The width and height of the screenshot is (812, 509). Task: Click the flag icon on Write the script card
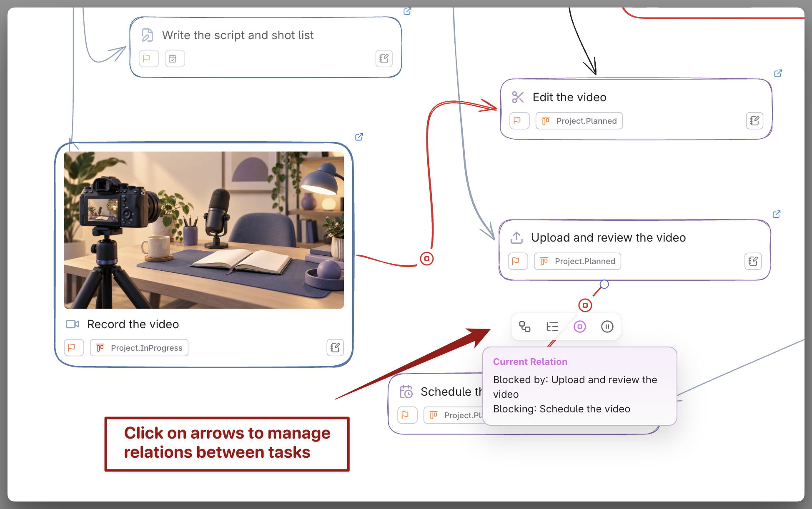pyautogui.click(x=149, y=59)
